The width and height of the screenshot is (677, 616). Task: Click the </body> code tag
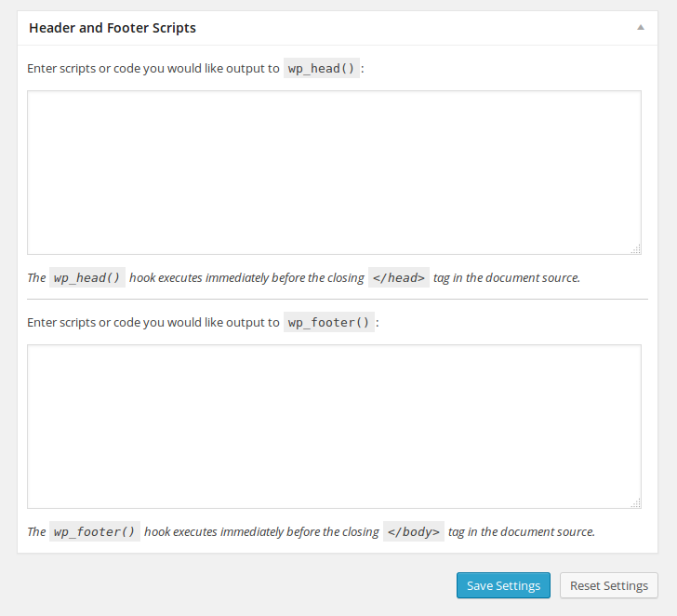(x=413, y=532)
